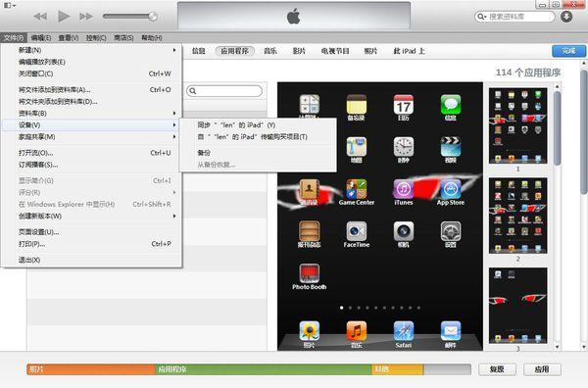Expand the 家庭共享(M) submenu

[92, 137]
